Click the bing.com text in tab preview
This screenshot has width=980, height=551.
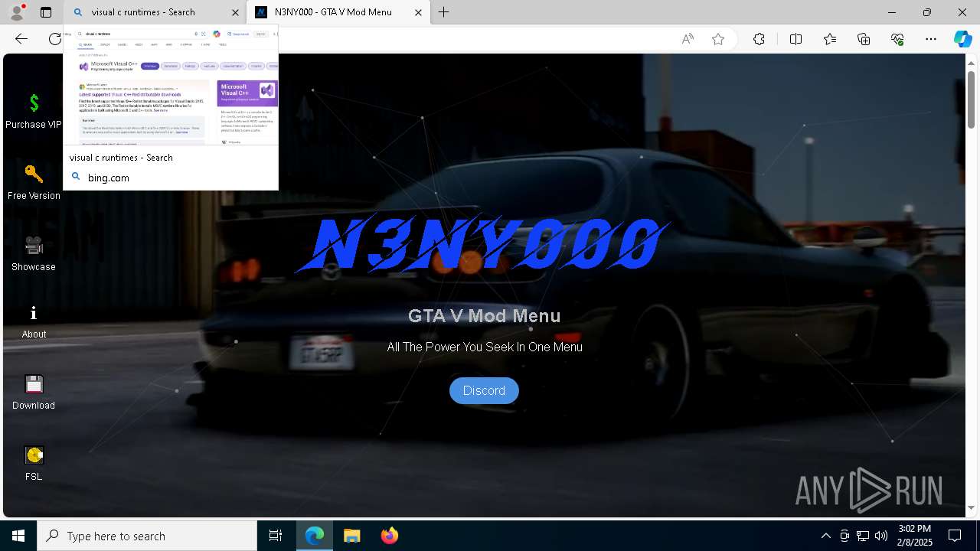pyautogui.click(x=109, y=178)
